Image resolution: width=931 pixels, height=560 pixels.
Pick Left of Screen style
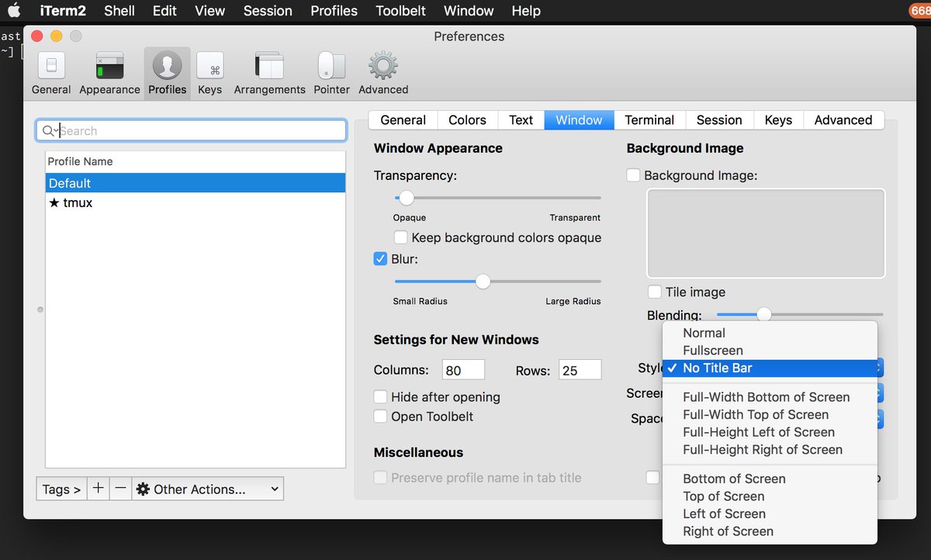click(770, 513)
